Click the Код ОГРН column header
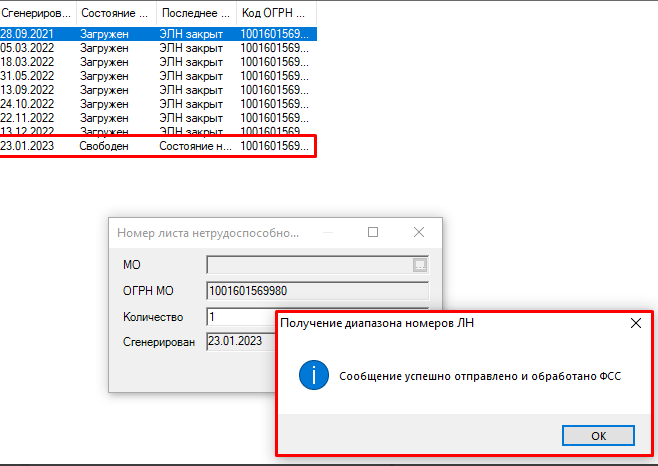Image resolution: width=658 pixels, height=466 pixels. coord(275,13)
